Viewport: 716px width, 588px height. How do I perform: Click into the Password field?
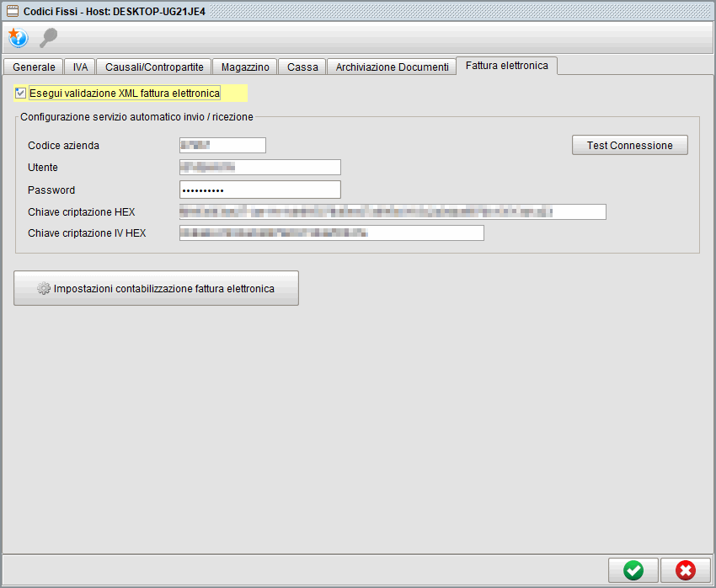click(x=259, y=190)
